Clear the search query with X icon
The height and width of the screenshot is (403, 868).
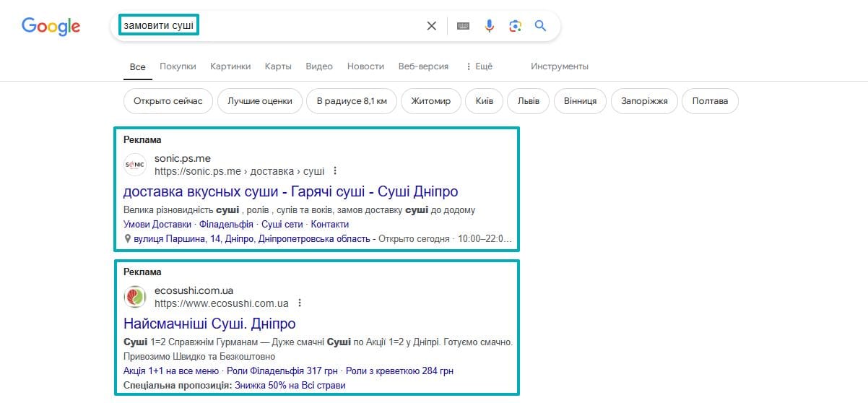click(x=432, y=26)
